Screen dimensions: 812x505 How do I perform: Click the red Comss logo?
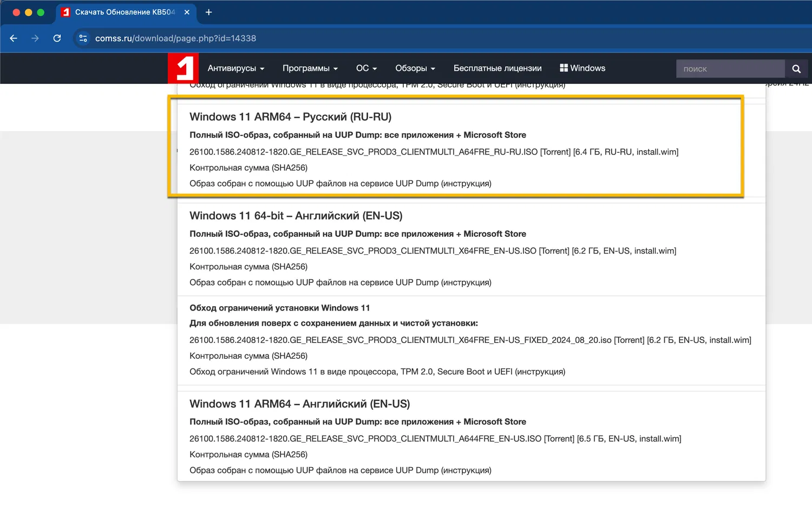click(184, 68)
